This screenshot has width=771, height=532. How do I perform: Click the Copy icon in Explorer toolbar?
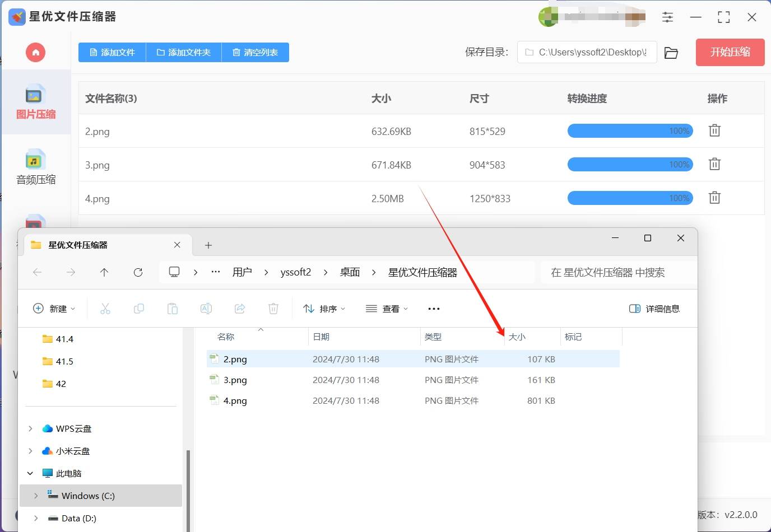[x=139, y=309]
